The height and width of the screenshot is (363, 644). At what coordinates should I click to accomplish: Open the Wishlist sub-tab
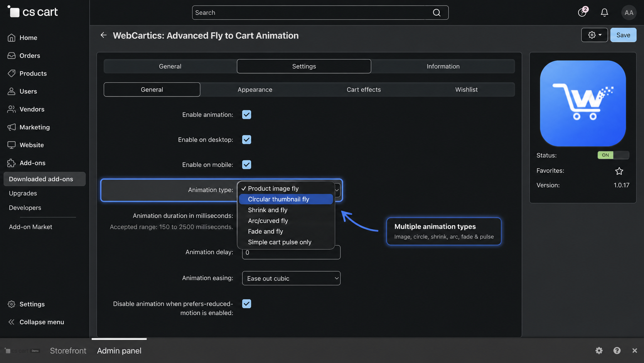(466, 89)
